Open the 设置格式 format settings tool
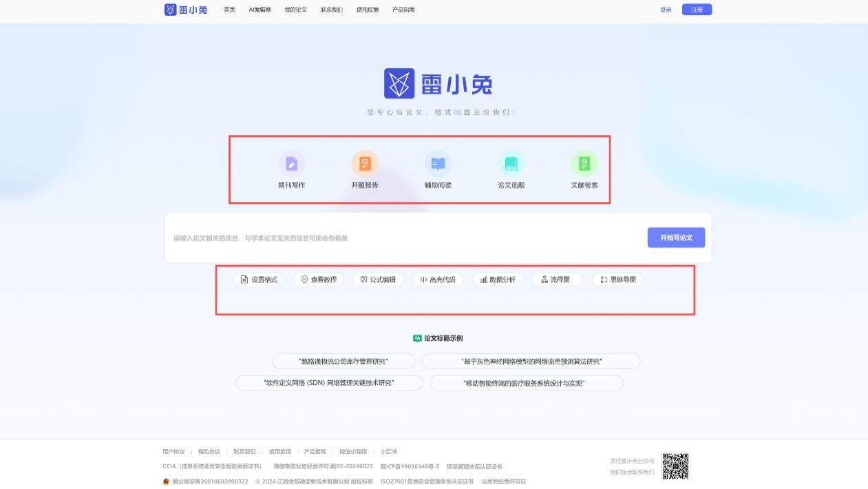The height and width of the screenshot is (489, 868). tap(258, 280)
